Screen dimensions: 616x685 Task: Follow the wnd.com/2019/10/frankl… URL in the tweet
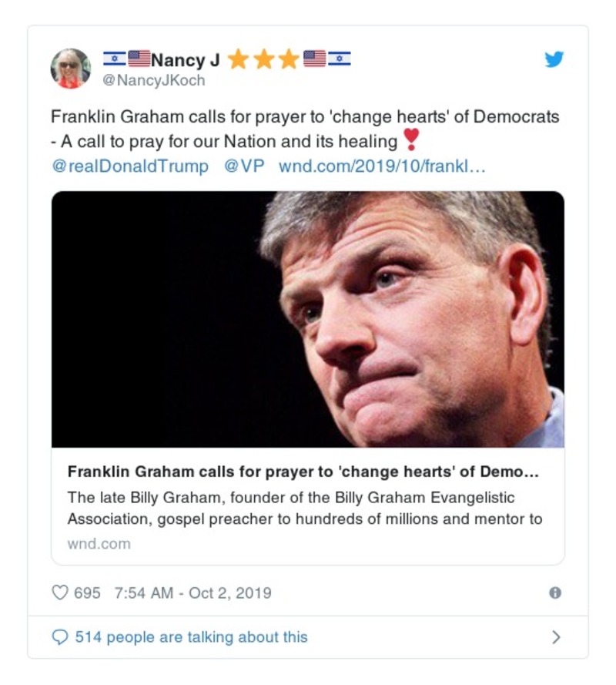tap(382, 166)
